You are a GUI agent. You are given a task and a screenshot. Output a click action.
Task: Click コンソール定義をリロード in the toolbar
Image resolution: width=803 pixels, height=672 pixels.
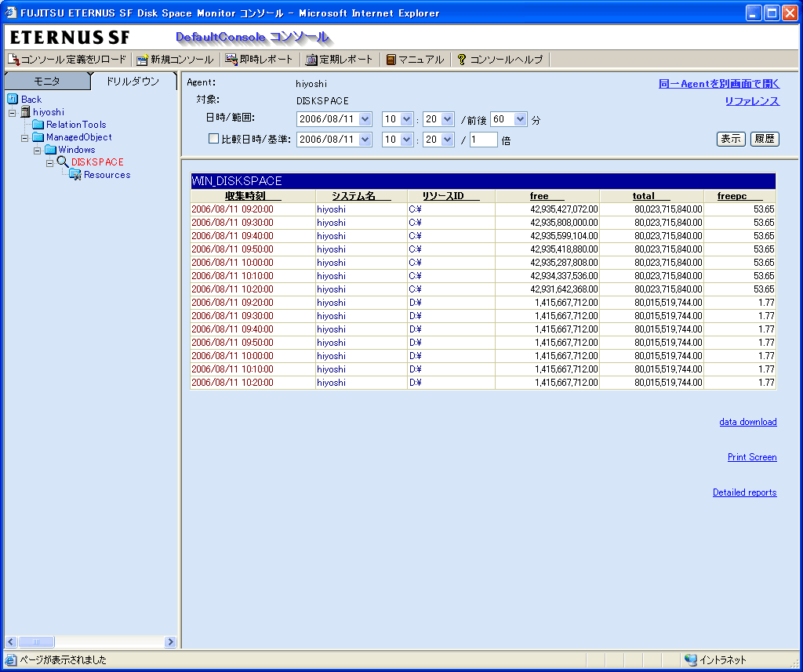pos(67,60)
